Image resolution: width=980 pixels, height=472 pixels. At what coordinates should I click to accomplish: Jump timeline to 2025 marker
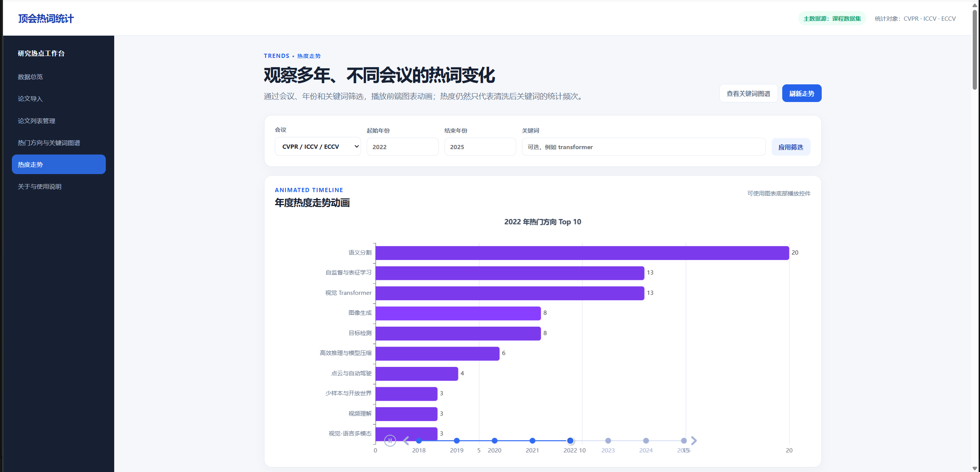pyautogui.click(x=684, y=441)
